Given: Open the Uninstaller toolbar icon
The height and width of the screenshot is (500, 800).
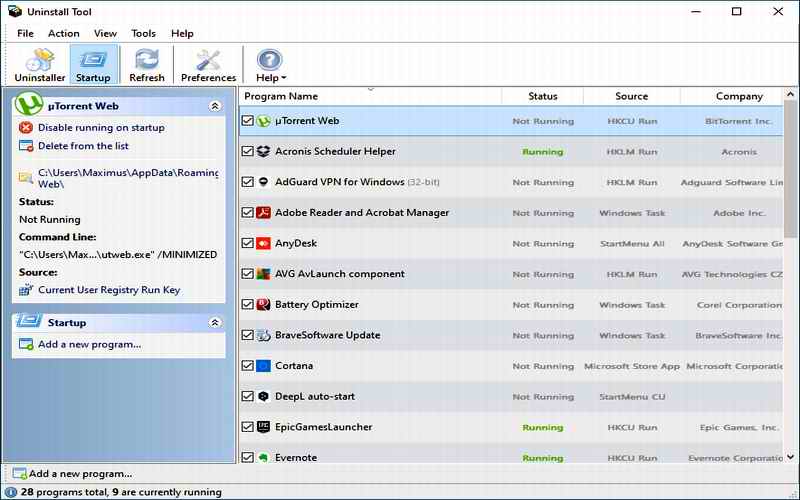Looking at the screenshot, I should point(39,65).
